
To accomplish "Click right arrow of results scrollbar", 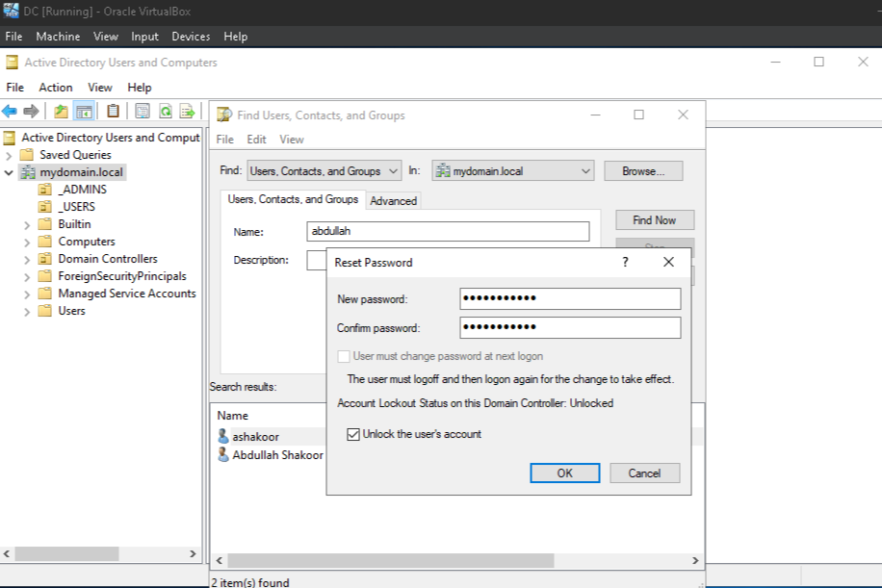I will click(695, 560).
